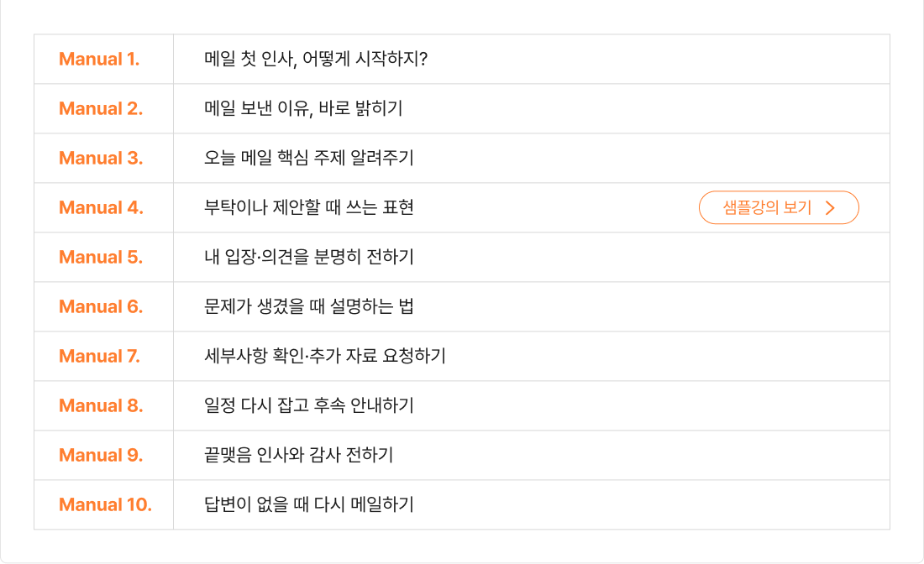This screenshot has width=924, height=564.
Task: Open the Manual 7. label
Action: click(99, 357)
